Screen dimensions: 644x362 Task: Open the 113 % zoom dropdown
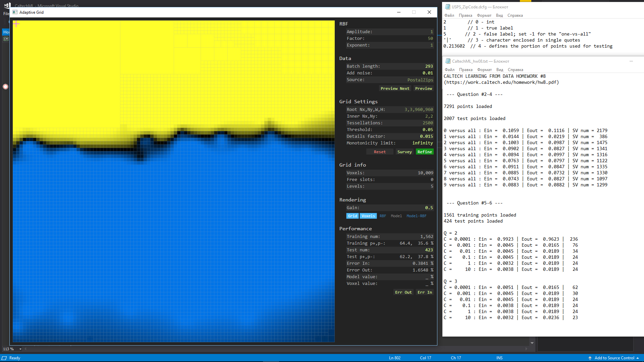point(20,349)
